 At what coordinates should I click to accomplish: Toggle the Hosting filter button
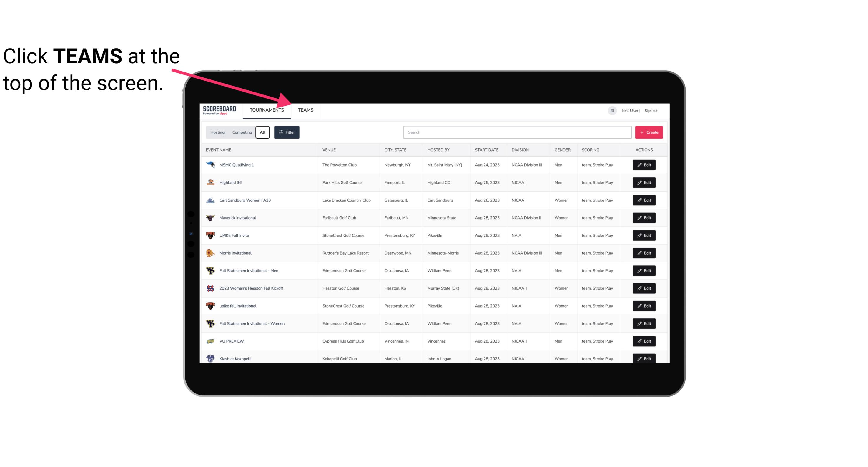tap(217, 132)
